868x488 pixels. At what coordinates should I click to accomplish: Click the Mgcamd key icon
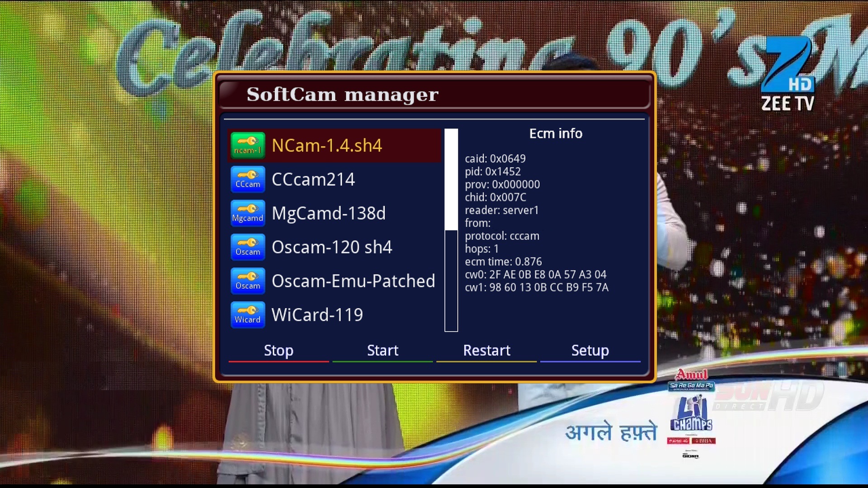point(248,213)
